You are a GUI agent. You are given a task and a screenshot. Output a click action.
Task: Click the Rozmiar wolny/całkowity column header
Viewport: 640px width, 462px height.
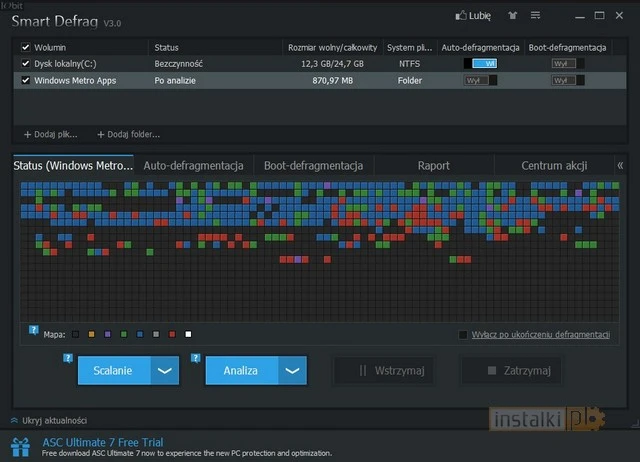click(x=333, y=47)
